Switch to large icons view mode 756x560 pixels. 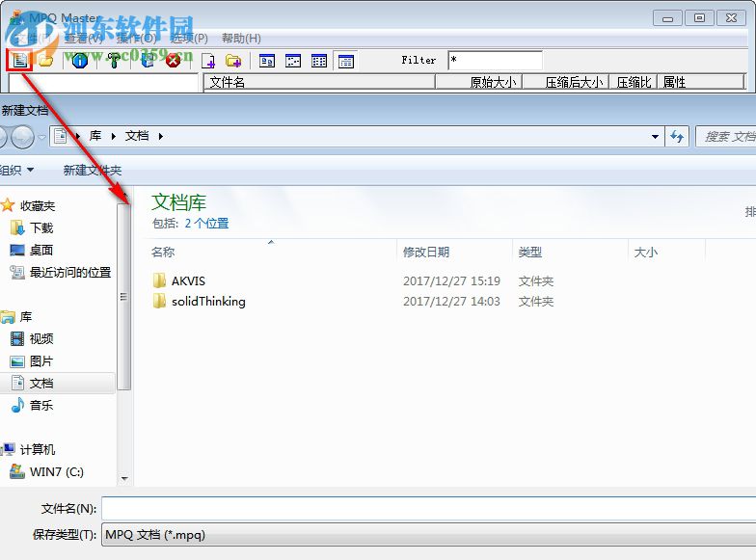tap(266, 62)
